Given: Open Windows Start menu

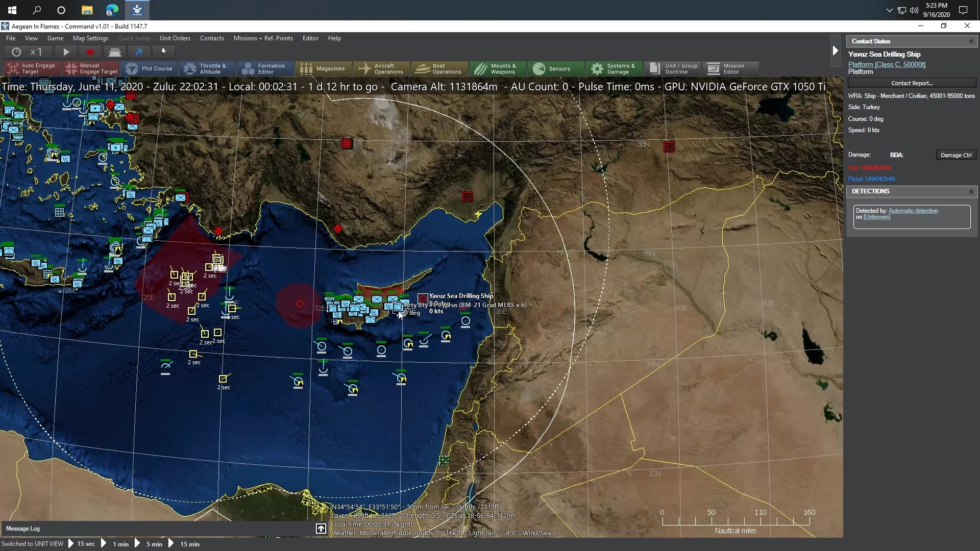Looking at the screenshot, I should click(12, 10).
